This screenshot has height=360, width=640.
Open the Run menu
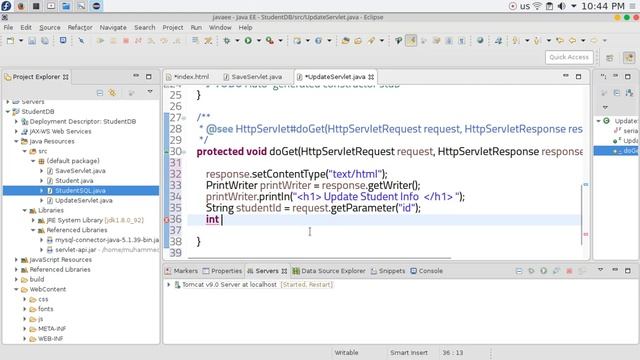196,27
